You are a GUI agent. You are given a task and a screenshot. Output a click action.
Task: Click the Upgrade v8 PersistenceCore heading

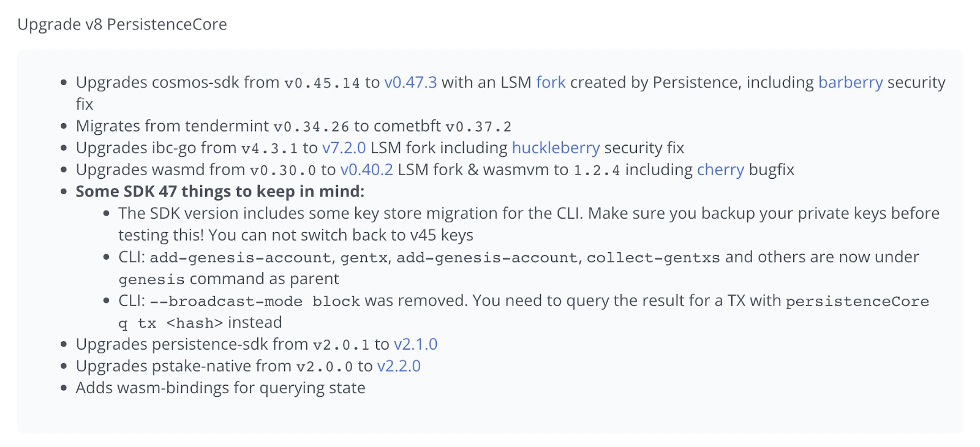(122, 24)
